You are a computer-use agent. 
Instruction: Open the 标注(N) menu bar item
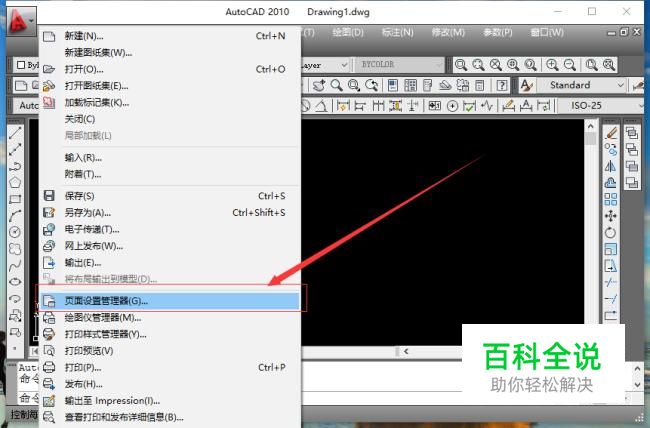point(398,32)
